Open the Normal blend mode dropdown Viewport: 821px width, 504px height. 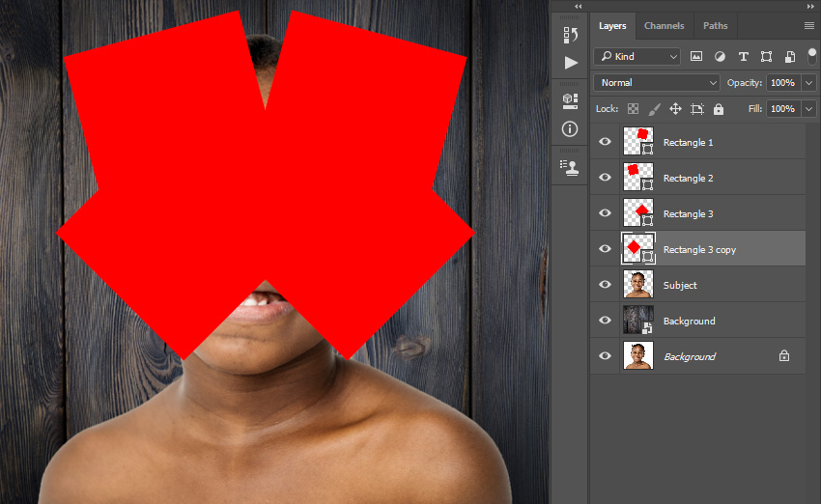[x=657, y=83]
